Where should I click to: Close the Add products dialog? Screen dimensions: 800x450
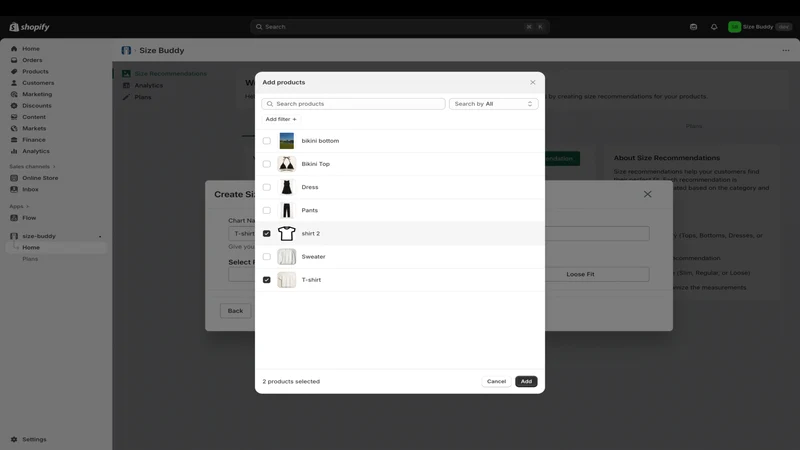(533, 82)
